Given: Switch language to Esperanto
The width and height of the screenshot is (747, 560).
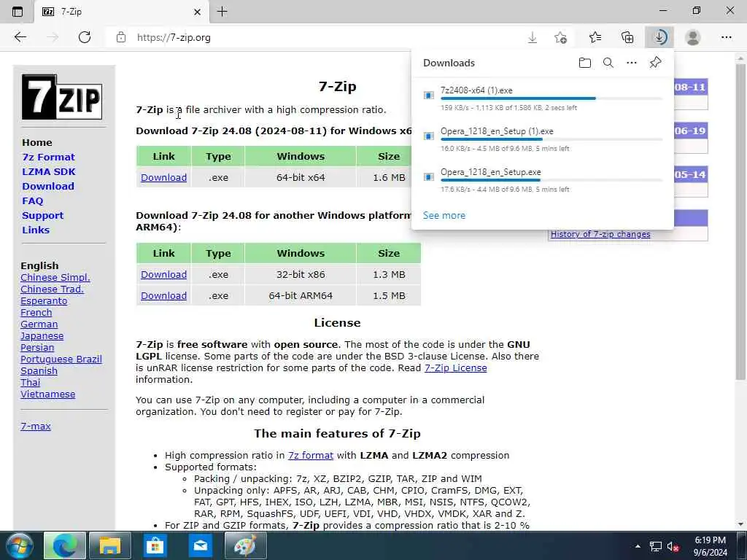Looking at the screenshot, I should point(44,301).
